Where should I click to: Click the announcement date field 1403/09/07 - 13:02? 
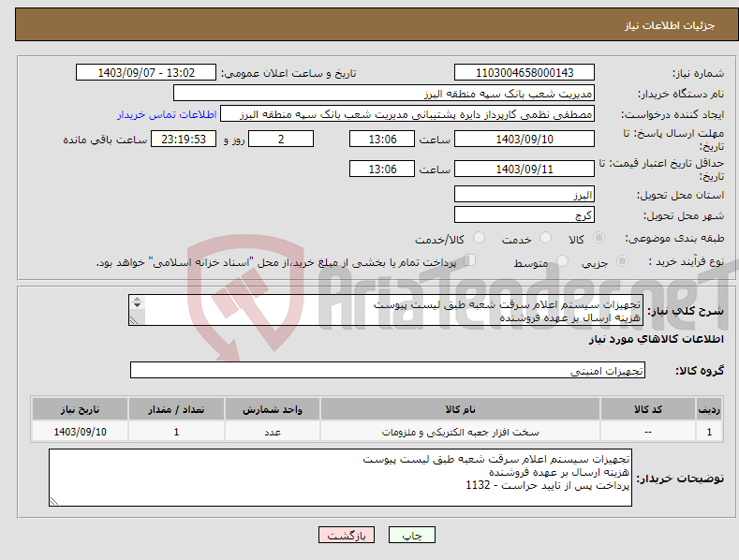click(146, 73)
